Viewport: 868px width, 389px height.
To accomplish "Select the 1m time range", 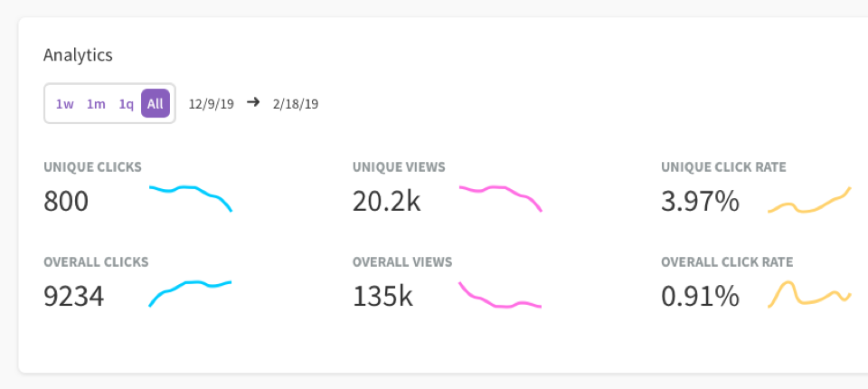I will pyautogui.click(x=96, y=104).
